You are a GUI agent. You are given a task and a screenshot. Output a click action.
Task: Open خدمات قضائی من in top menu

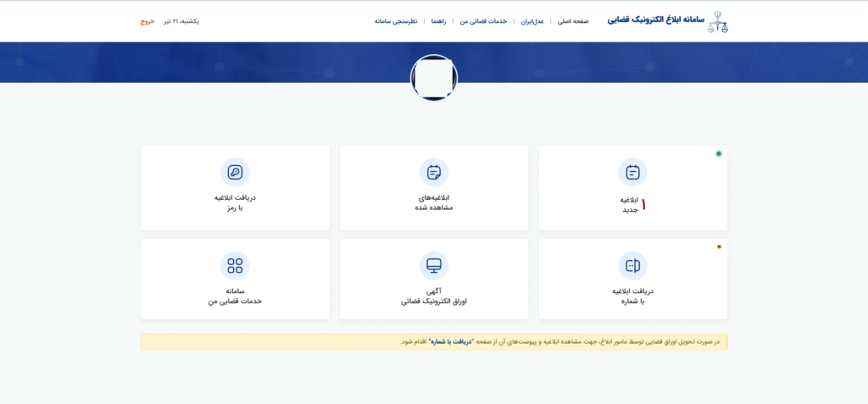point(483,21)
